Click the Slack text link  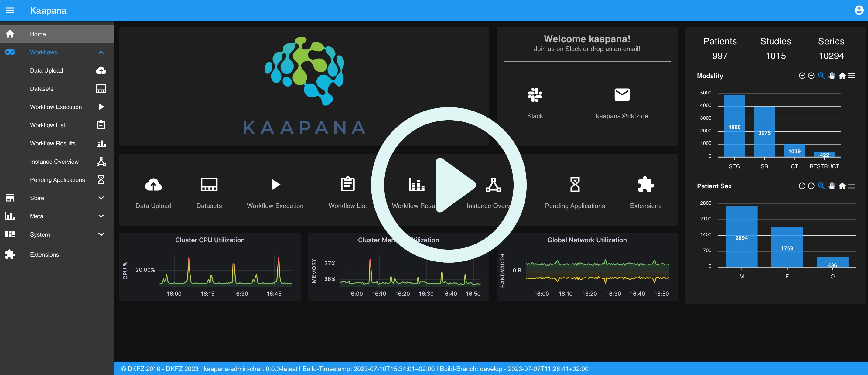pyautogui.click(x=535, y=116)
